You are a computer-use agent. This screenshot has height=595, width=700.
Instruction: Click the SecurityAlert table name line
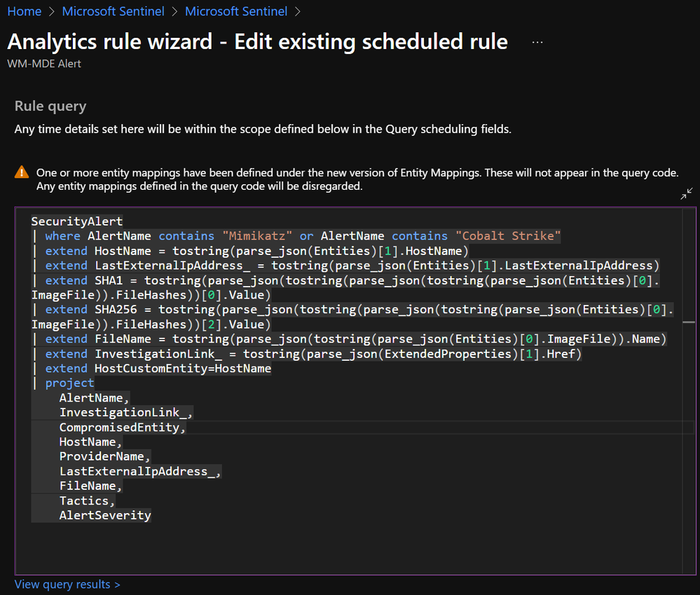click(x=77, y=221)
